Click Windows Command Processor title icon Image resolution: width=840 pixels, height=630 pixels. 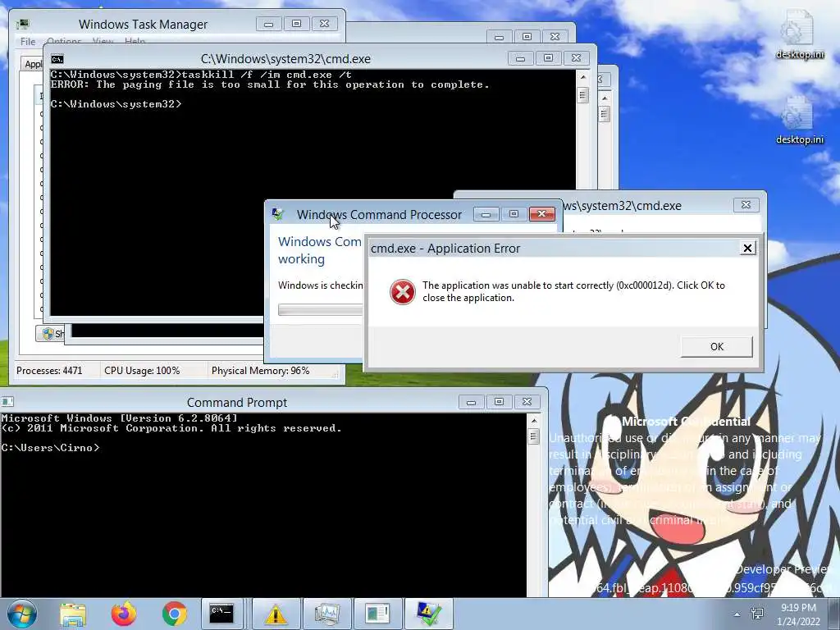click(277, 214)
